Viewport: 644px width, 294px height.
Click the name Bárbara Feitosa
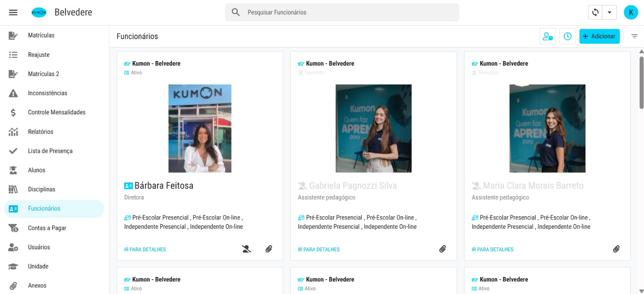[164, 186]
